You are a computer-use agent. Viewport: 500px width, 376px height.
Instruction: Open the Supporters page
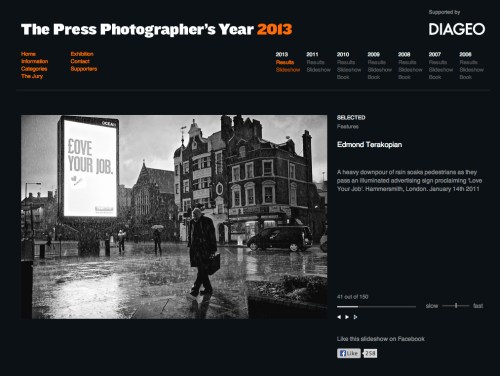pos(84,69)
